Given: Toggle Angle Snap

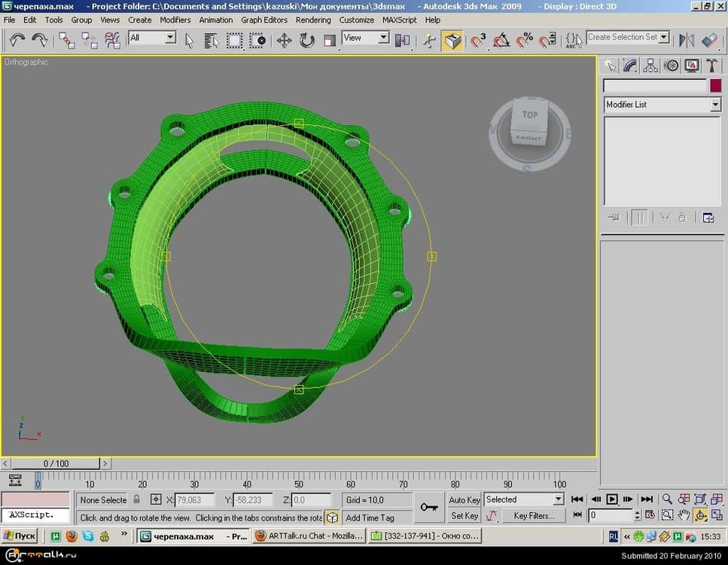Looking at the screenshot, I should click(x=501, y=41).
